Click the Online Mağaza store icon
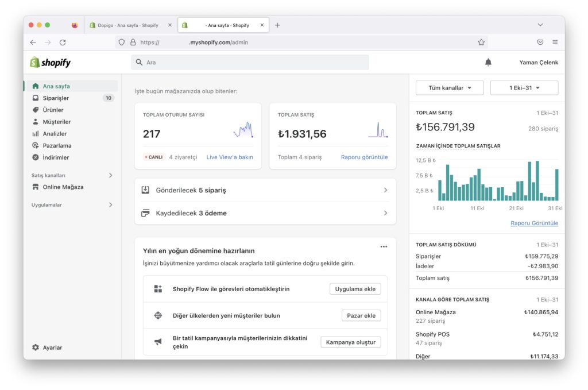588x390 pixels. click(35, 187)
